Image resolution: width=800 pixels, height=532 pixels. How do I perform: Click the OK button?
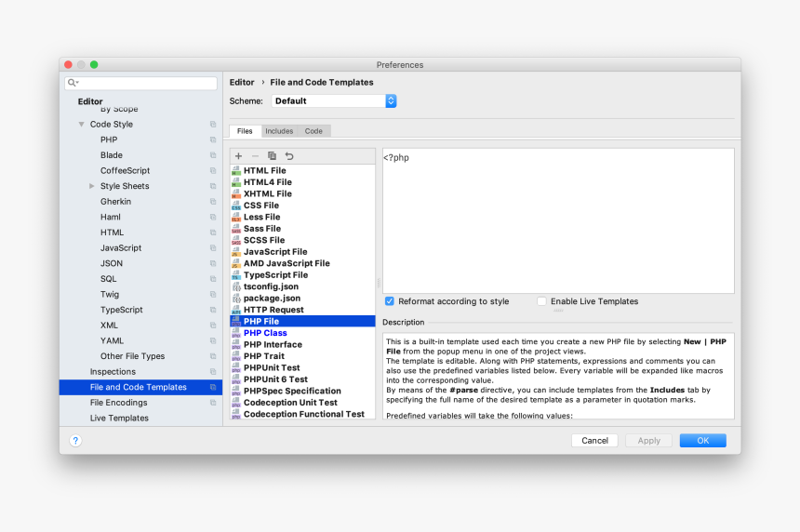703,441
